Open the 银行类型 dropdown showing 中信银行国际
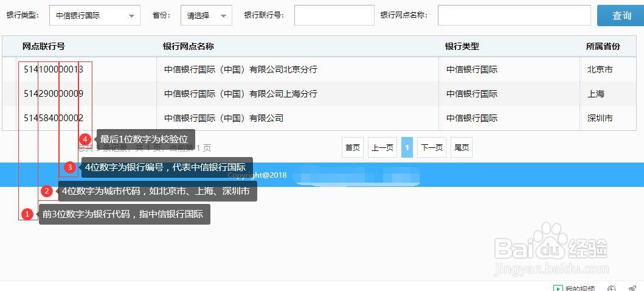644x291 pixels. [x=94, y=16]
